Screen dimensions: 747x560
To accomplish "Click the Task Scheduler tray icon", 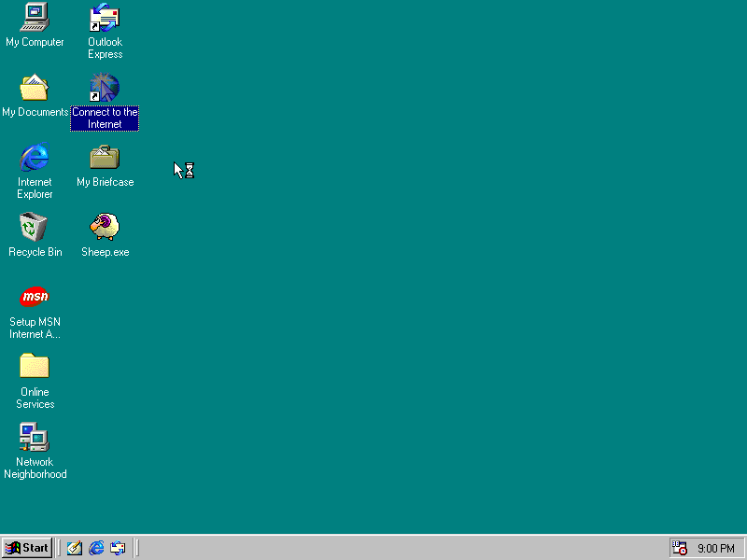I will pyautogui.click(x=678, y=548).
